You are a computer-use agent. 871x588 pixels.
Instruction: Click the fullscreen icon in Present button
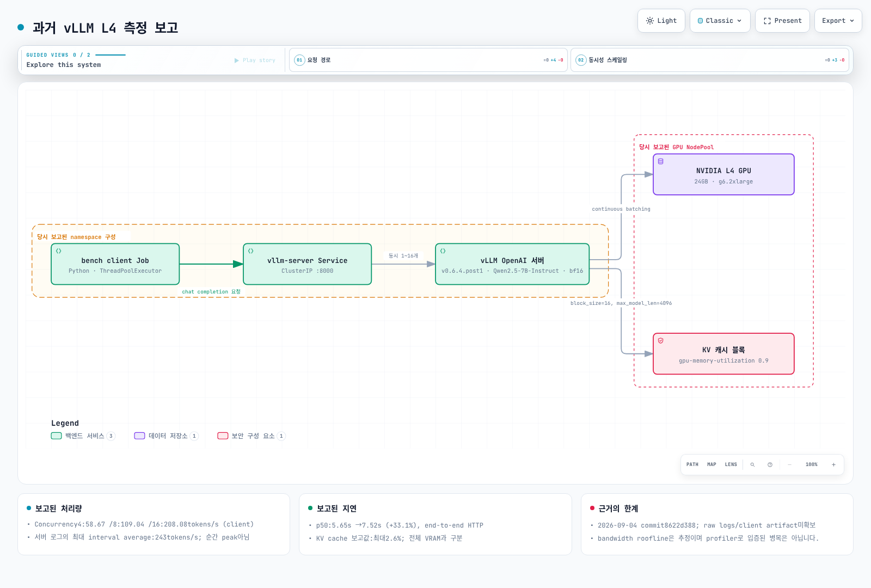click(x=767, y=21)
